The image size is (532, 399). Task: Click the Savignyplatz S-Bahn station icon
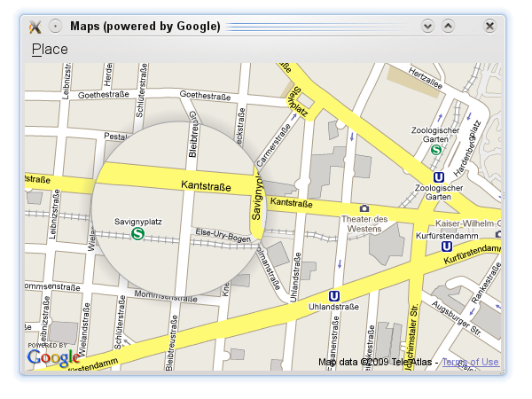tap(137, 233)
